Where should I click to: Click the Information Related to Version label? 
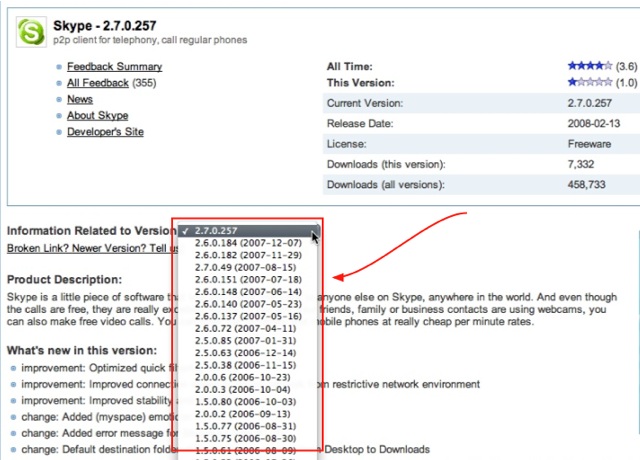point(91,231)
